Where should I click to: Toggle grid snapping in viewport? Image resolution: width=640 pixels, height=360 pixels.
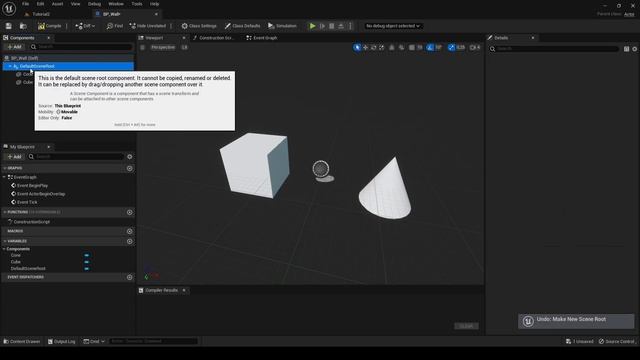[412, 47]
